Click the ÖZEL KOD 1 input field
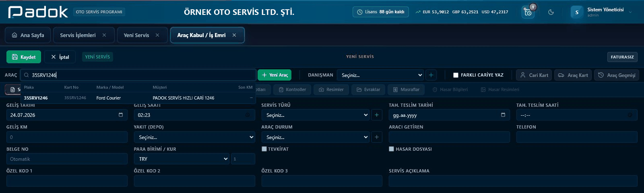644x193 pixels. (x=67, y=181)
